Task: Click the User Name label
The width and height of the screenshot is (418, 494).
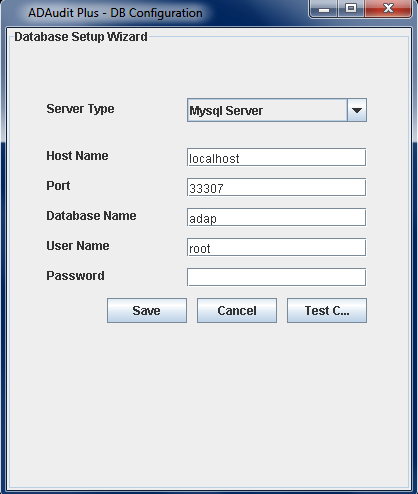Action: (x=78, y=246)
